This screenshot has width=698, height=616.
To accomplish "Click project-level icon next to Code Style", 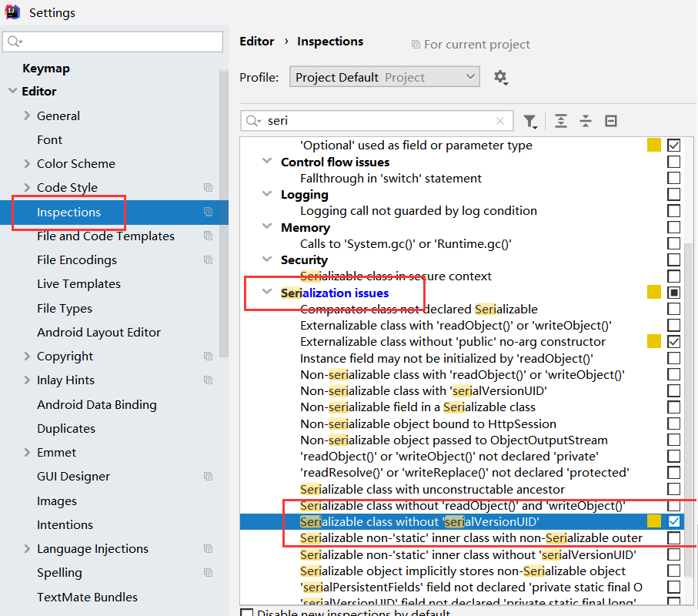I will pyautogui.click(x=208, y=188).
